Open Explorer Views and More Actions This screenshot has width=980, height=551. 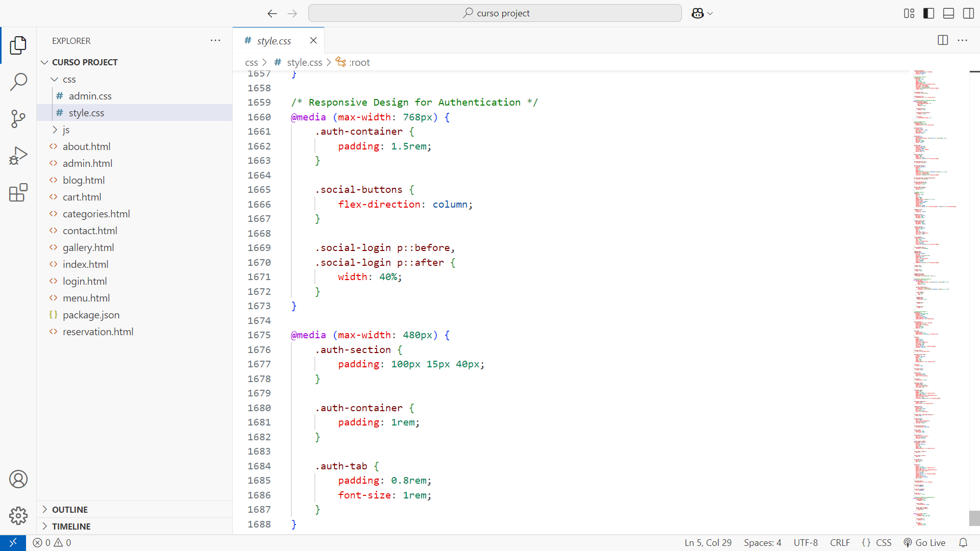215,40
